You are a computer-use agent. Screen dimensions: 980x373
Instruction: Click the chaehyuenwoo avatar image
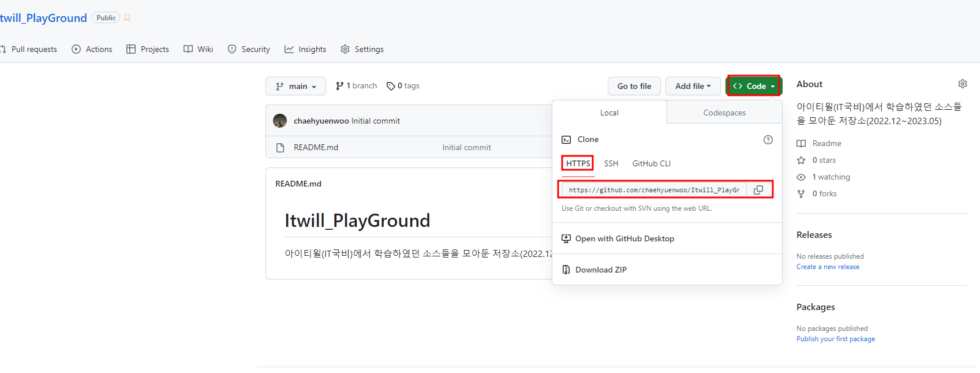pos(280,121)
